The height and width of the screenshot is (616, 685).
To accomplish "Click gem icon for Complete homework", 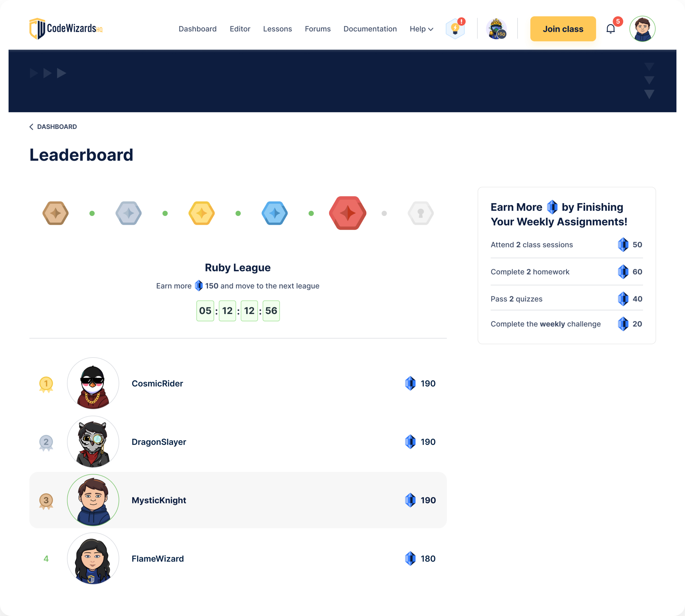I will 623,272.
